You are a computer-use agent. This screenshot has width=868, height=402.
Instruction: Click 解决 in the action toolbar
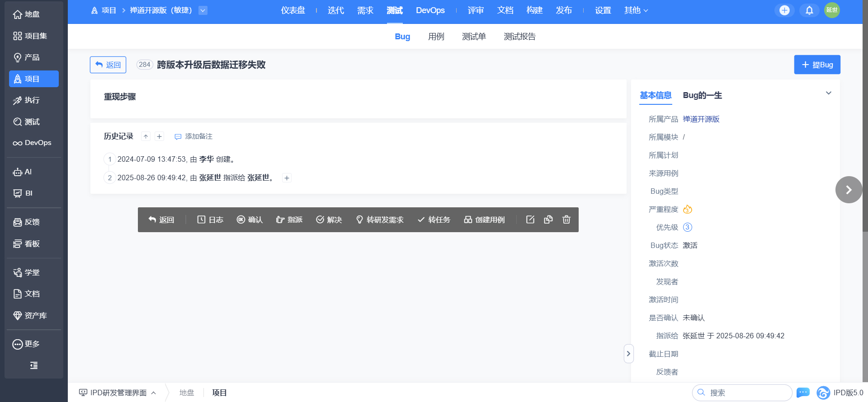pyautogui.click(x=329, y=220)
